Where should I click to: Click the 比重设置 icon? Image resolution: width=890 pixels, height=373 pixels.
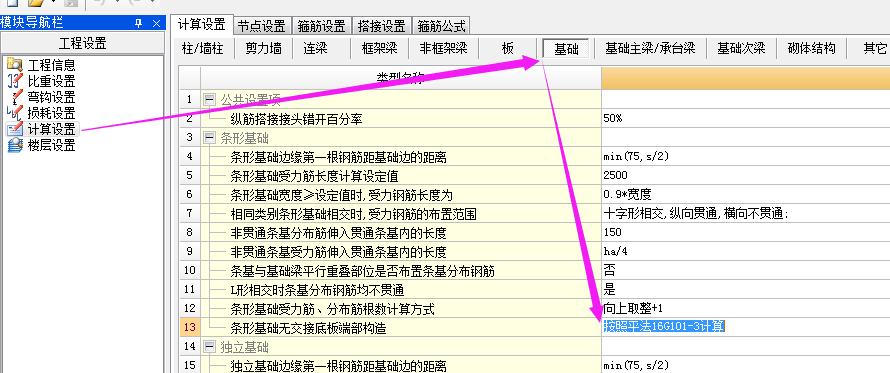click(15, 81)
